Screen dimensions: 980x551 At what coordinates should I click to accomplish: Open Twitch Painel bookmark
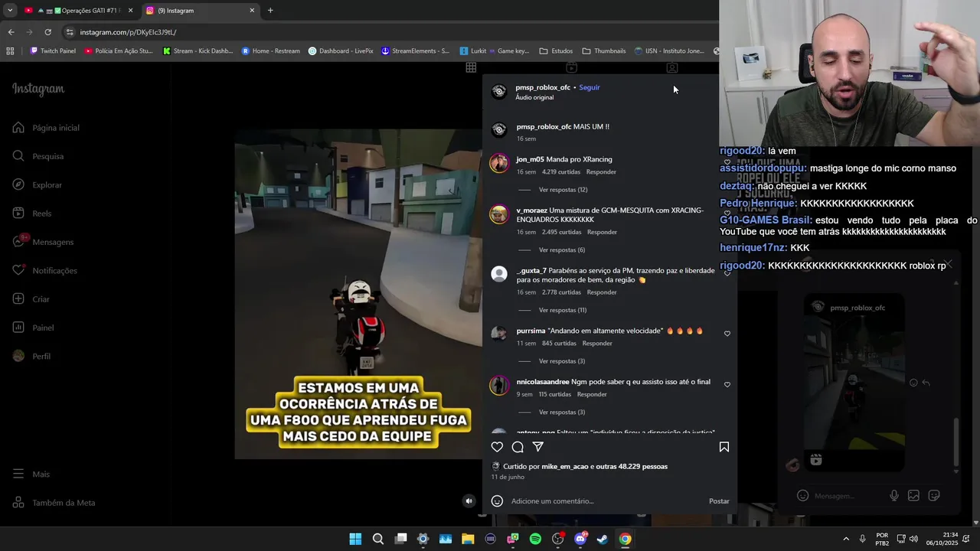point(53,51)
